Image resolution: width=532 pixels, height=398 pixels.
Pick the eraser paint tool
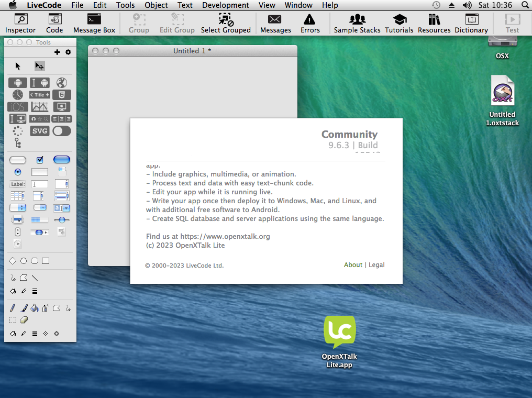pos(24,320)
